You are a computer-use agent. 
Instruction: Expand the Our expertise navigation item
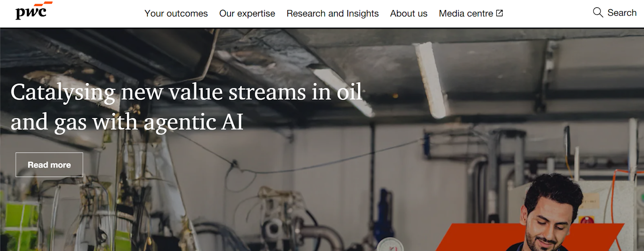(x=247, y=13)
